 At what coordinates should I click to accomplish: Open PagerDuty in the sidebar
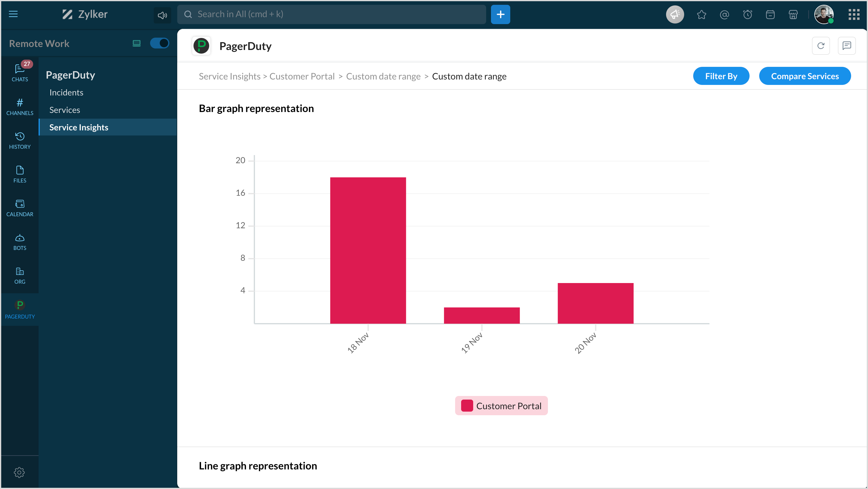pos(20,310)
